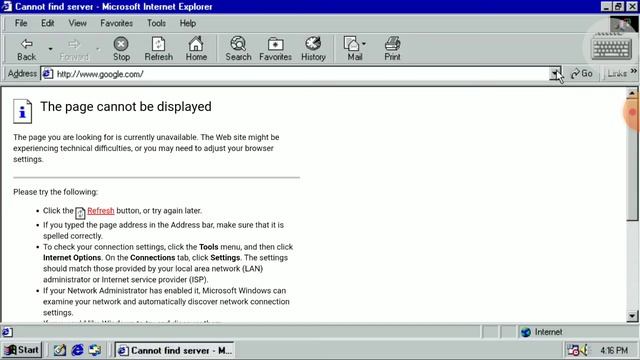Click the volume speaker tray icon
Screen dimensions: 640x360
pyautogui.click(x=584, y=350)
